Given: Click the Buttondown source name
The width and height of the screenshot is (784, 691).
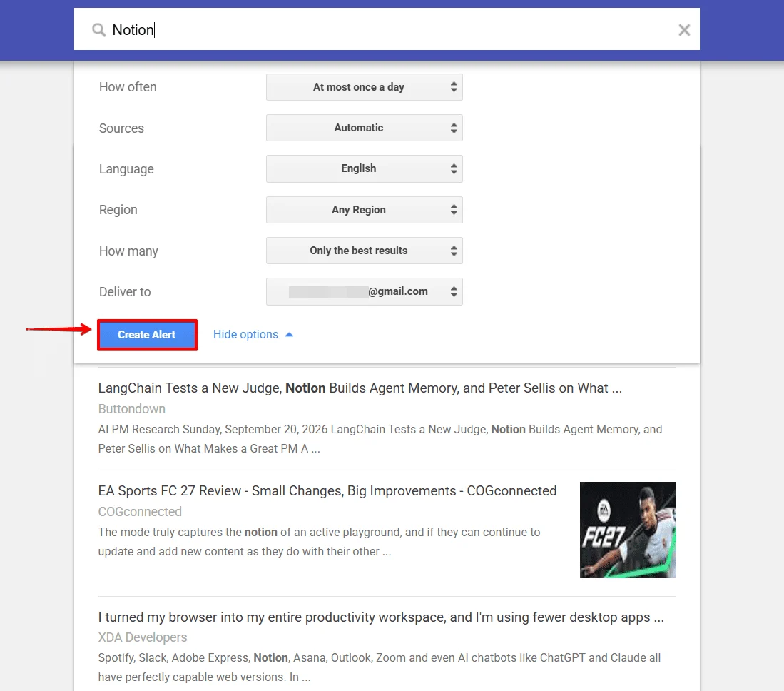Looking at the screenshot, I should pyautogui.click(x=131, y=409).
